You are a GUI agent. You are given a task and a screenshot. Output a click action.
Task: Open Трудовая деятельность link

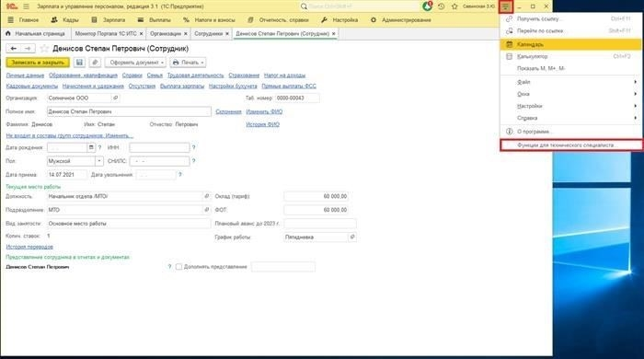[x=195, y=75]
